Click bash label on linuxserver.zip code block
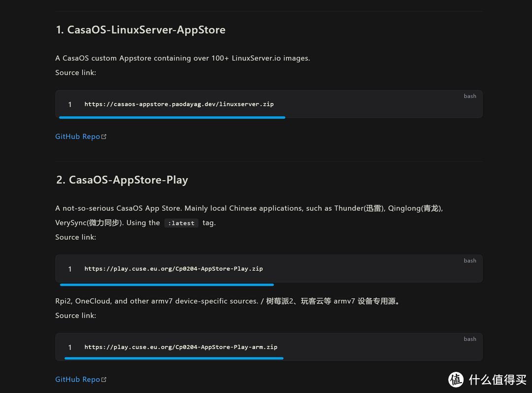This screenshot has width=532, height=393. click(x=470, y=96)
